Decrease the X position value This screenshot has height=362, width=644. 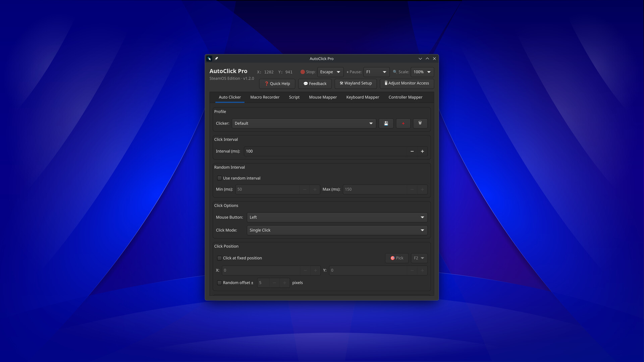(x=305, y=270)
